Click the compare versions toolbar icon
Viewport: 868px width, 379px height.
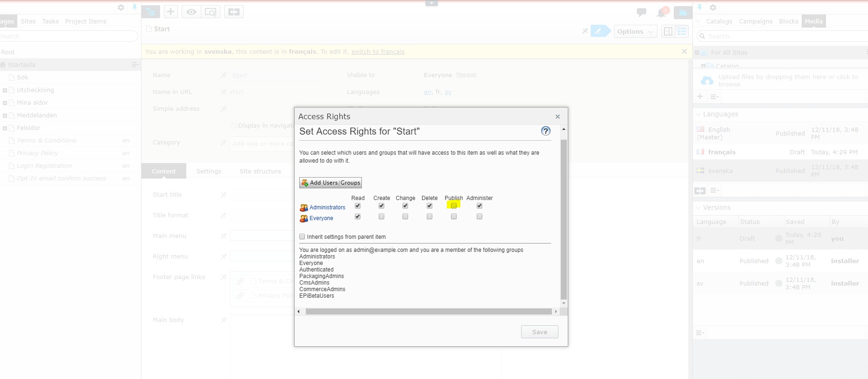pyautogui.click(x=234, y=12)
